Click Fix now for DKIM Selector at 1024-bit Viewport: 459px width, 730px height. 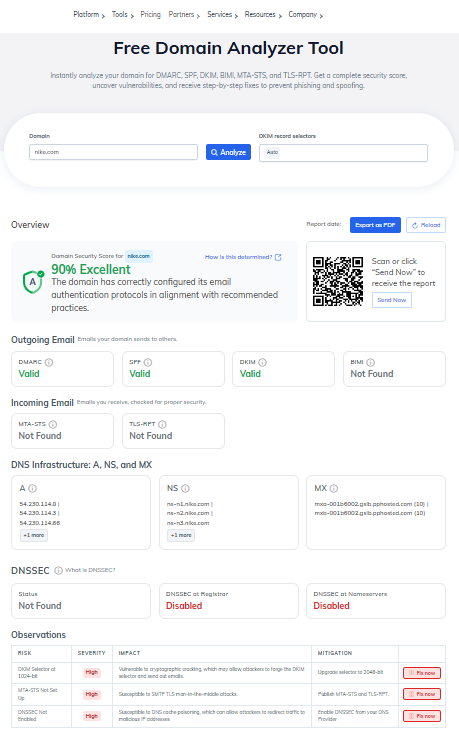pyautogui.click(x=422, y=673)
